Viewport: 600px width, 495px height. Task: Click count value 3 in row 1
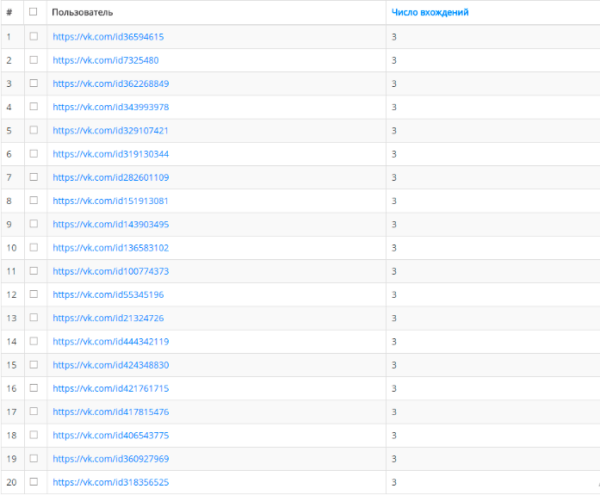click(x=394, y=37)
